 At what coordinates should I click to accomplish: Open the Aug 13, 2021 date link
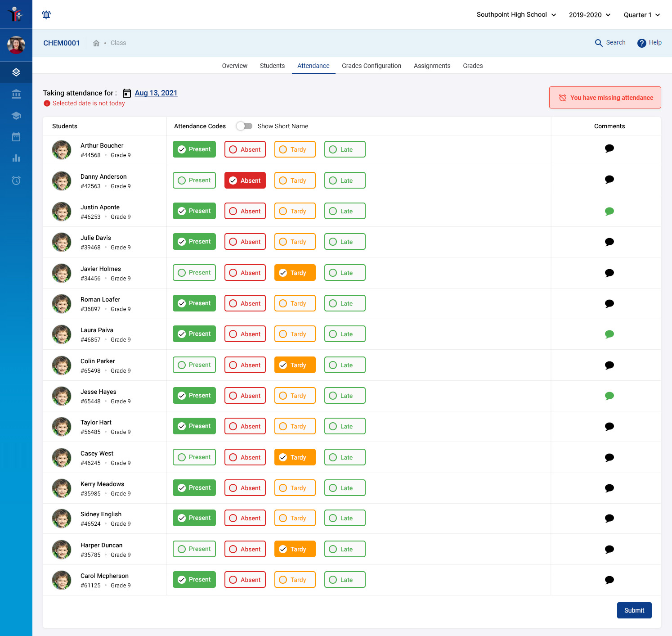(x=156, y=93)
